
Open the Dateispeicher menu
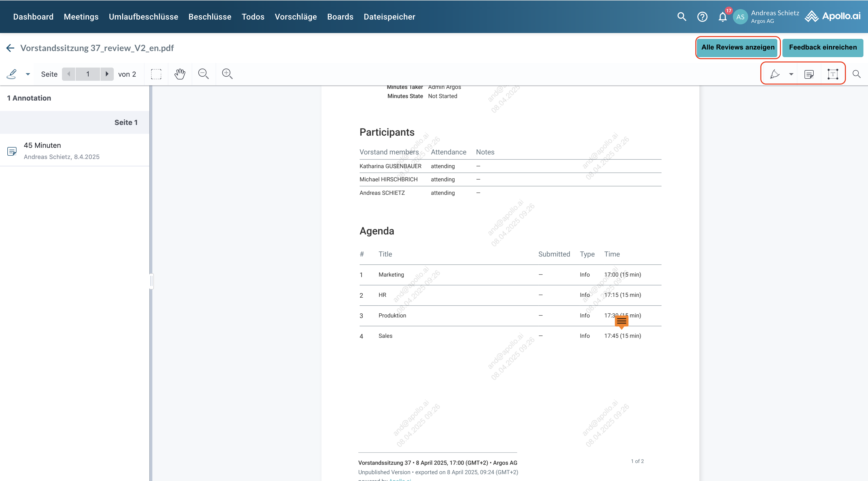[389, 17]
